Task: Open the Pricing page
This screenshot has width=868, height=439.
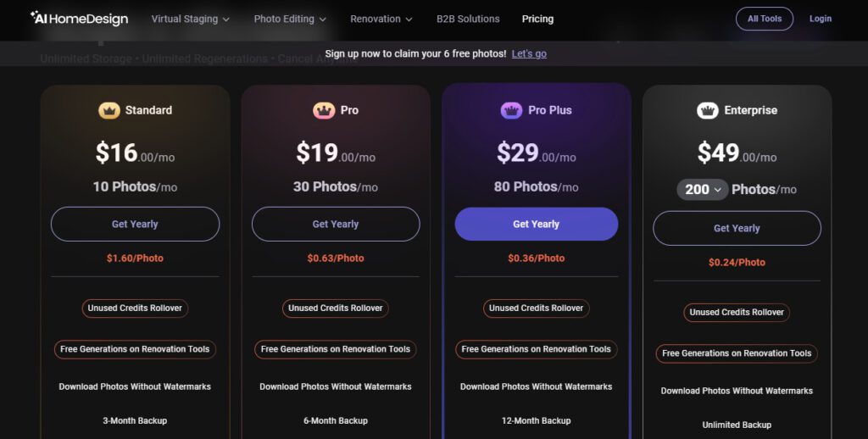Action: (x=537, y=19)
